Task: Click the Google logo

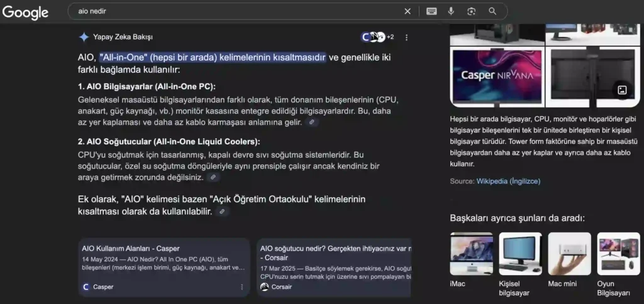Action: pos(25,13)
